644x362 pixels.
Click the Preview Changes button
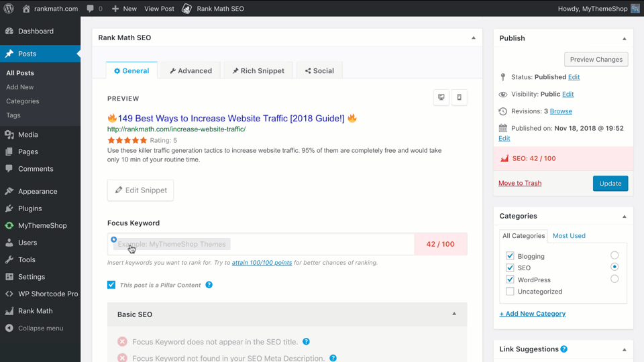click(x=596, y=60)
